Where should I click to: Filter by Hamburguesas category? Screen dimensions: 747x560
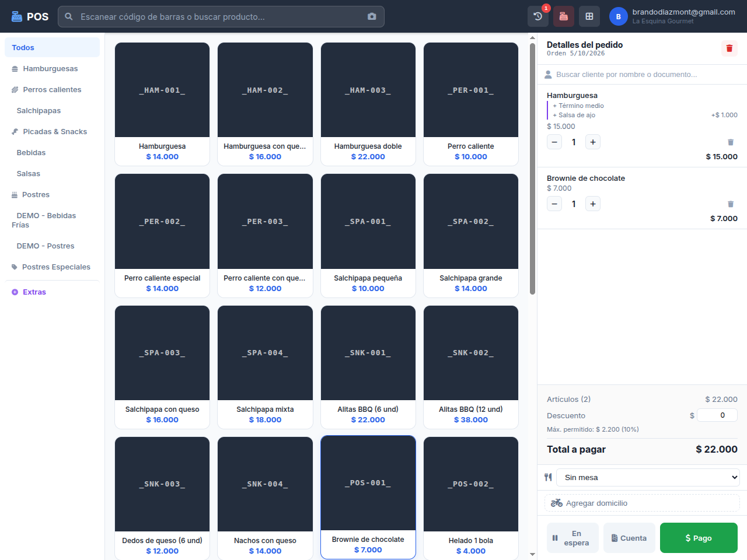pos(52,68)
